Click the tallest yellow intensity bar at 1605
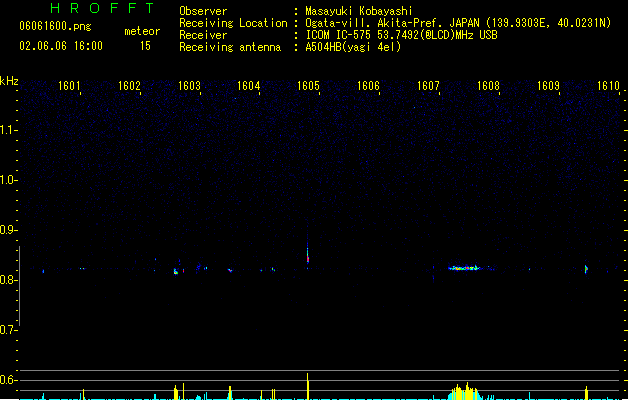Image resolution: width=629 pixels, height=400 pixels. [308, 386]
